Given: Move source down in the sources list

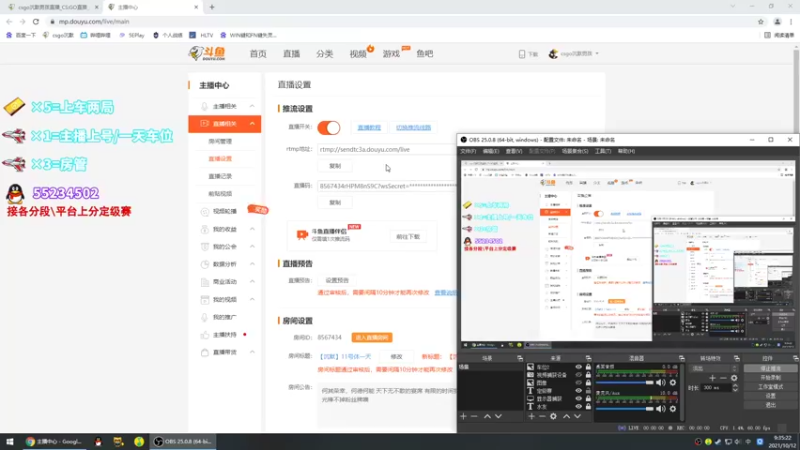Looking at the screenshot, I should point(578,416).
